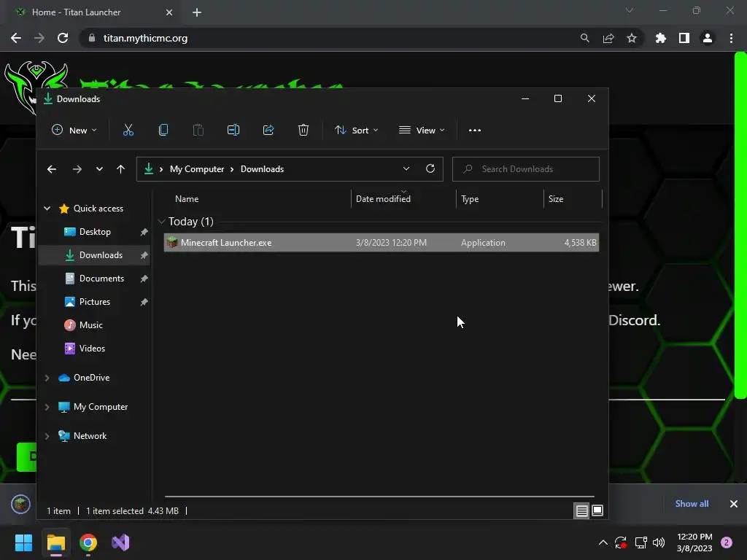Close the Chrome downloads bar
Viewport: 747px width, 560px height.
734,504
